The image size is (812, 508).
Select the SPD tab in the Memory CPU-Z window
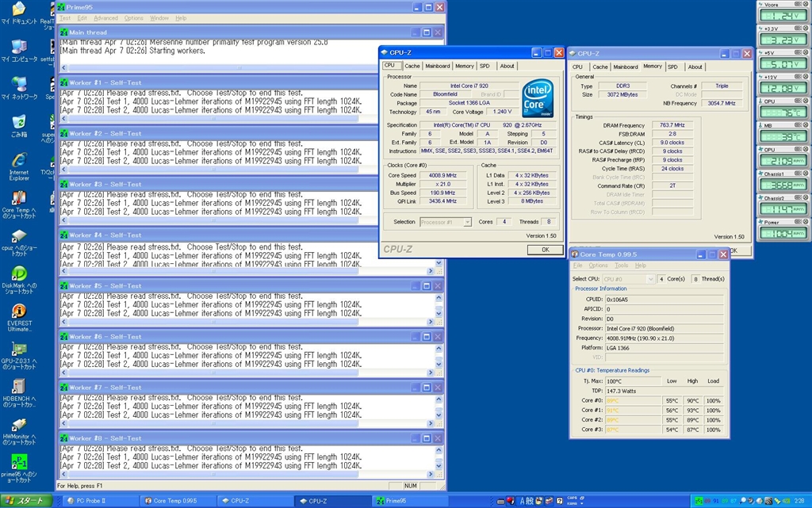coord(672,67)
